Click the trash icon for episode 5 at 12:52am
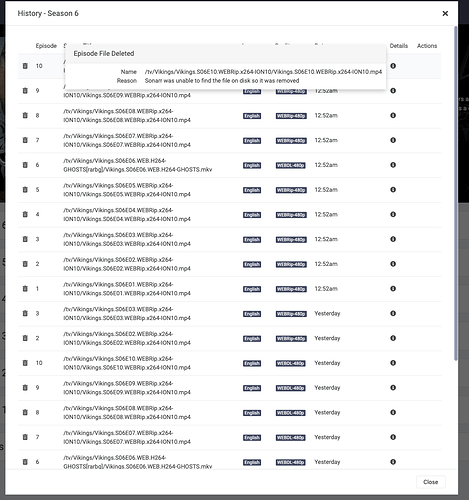Screen dimensions: 469x500 pyautogui.click(x=25, y=190)
